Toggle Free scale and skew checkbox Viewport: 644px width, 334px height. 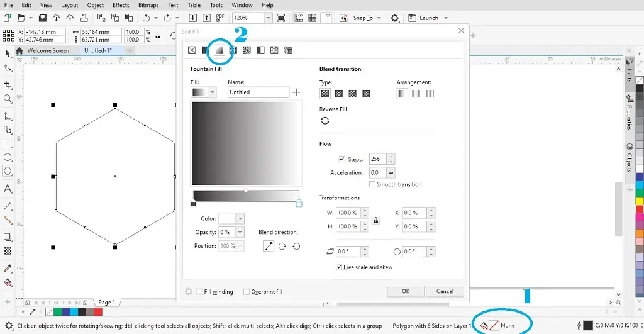click(x=339, y=267)
